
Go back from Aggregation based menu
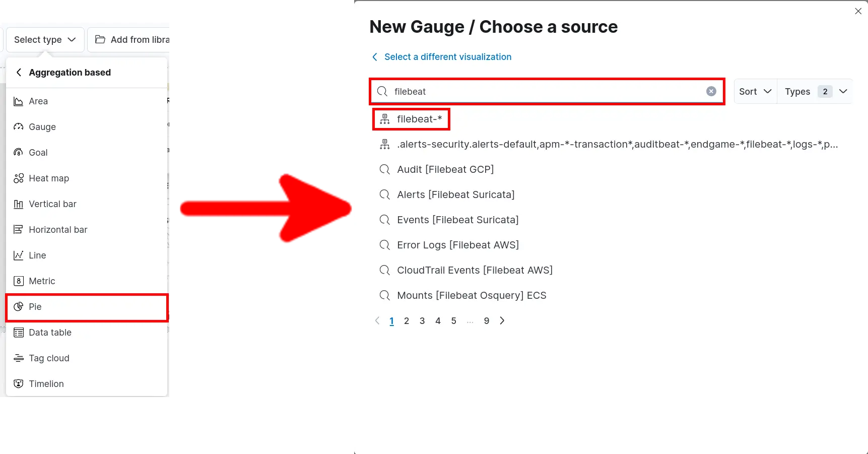(x=19, y=73)
